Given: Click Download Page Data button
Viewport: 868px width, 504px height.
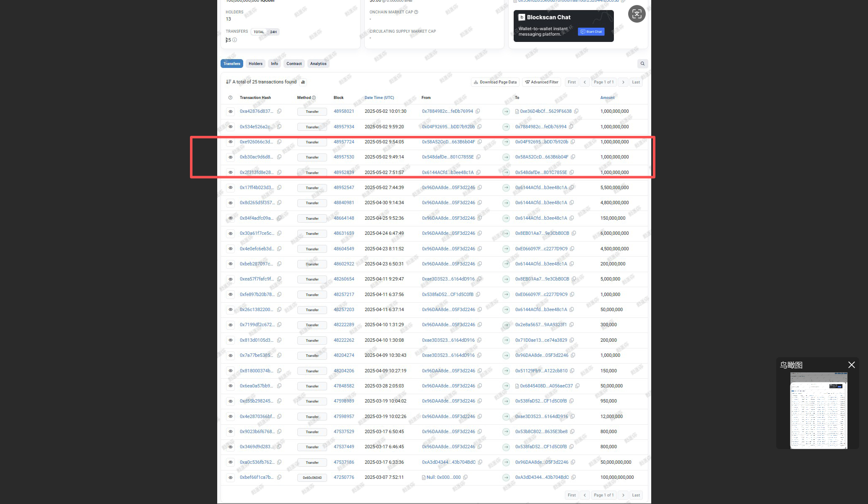Looking at the screenshot, I should coord(495,82).
